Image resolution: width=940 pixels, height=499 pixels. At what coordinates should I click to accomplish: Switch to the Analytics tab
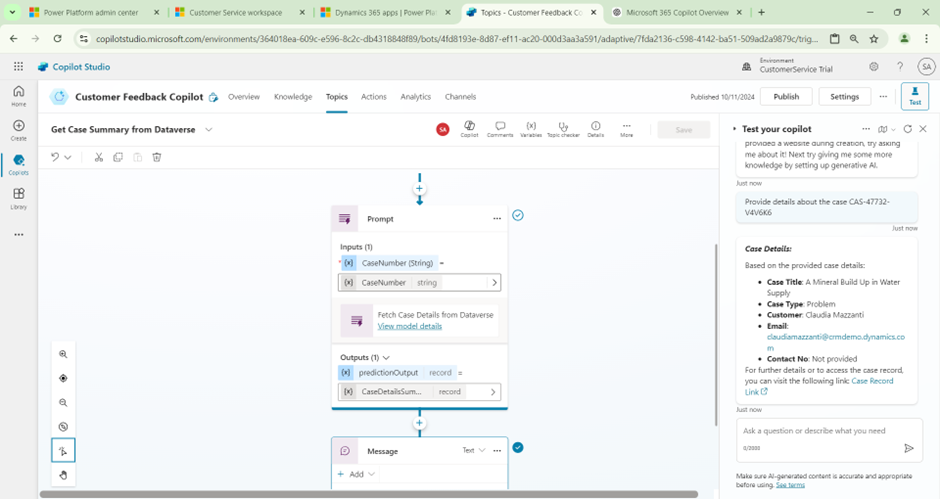tap(415, 97)
